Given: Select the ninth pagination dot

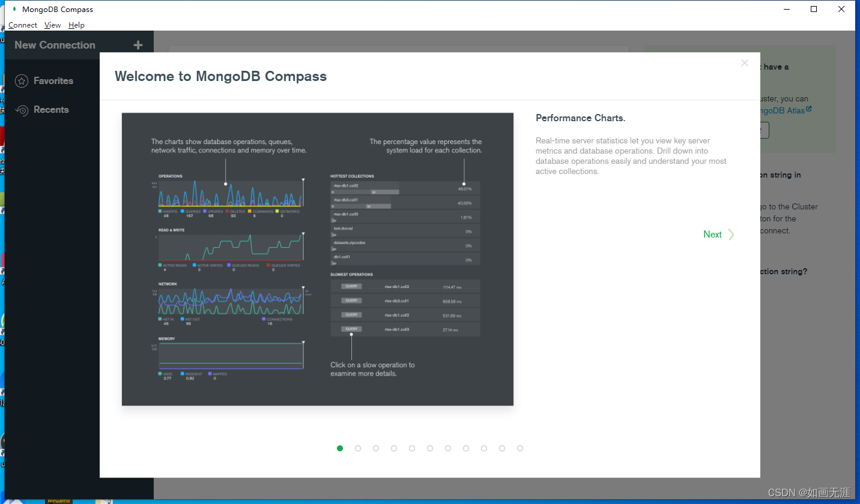Looking at the screenshot, I should point(484,448).
